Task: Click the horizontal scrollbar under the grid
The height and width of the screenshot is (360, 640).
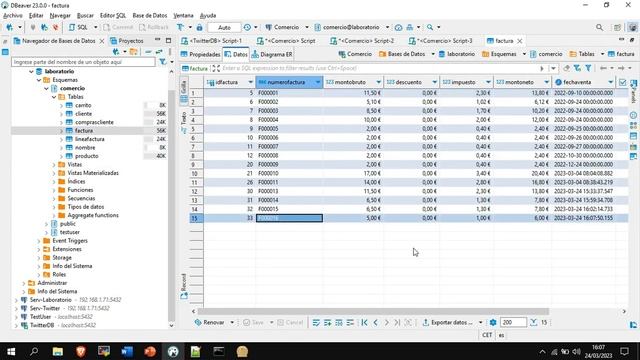Action: coord(373,311)
